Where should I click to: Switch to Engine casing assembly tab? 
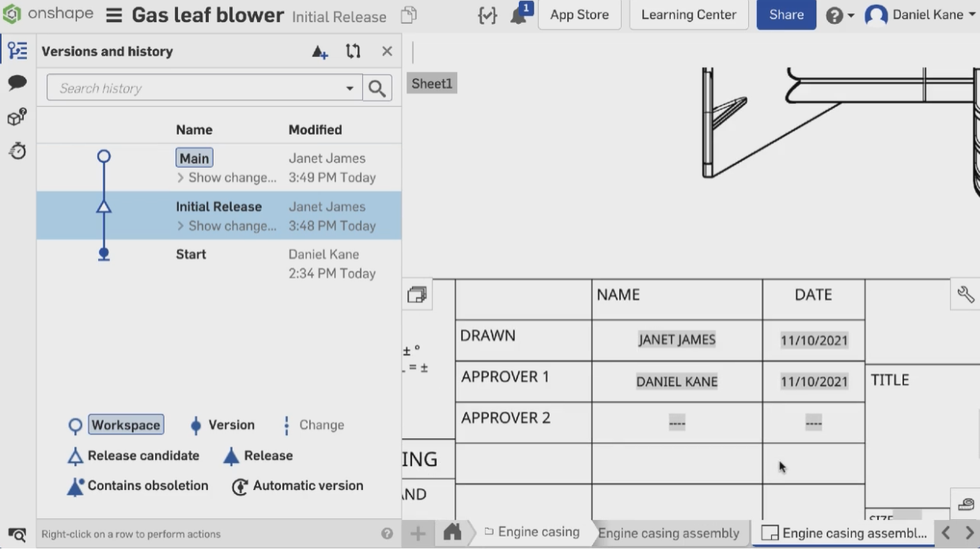pos(668,533)
